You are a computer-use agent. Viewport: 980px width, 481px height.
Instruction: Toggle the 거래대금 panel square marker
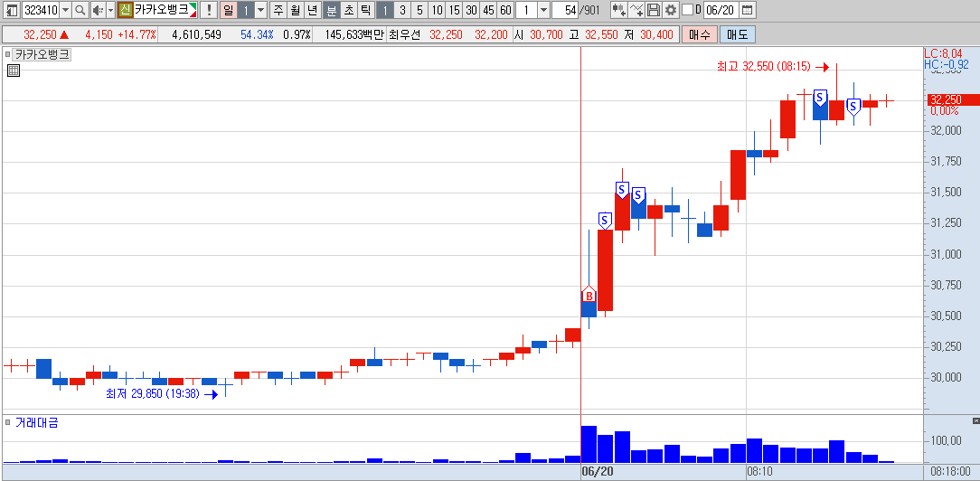pyautogui.click(x=7, y=422)
